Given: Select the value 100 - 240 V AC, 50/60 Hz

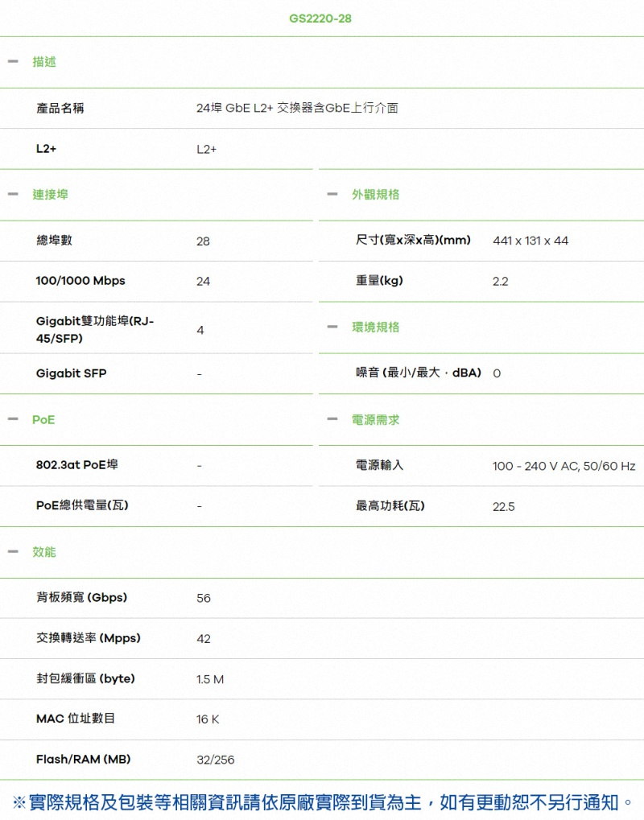Looking at the screenshot, I should point(564,466).
